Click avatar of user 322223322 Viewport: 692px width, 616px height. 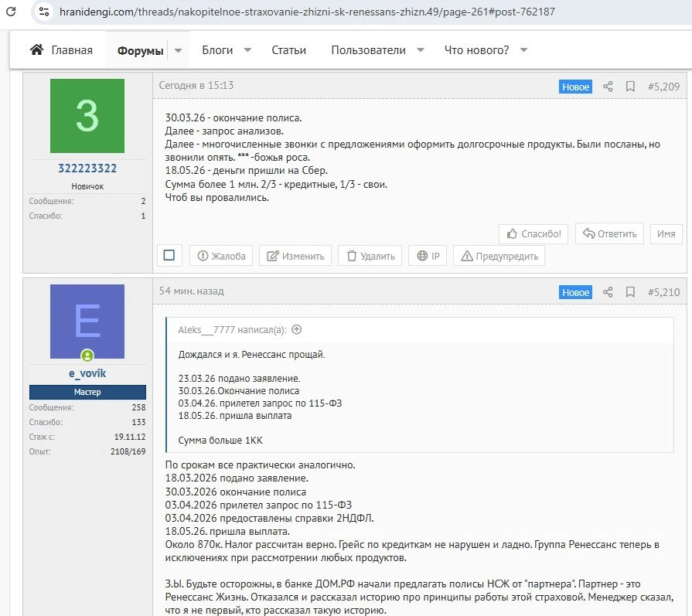click(87, 116)
